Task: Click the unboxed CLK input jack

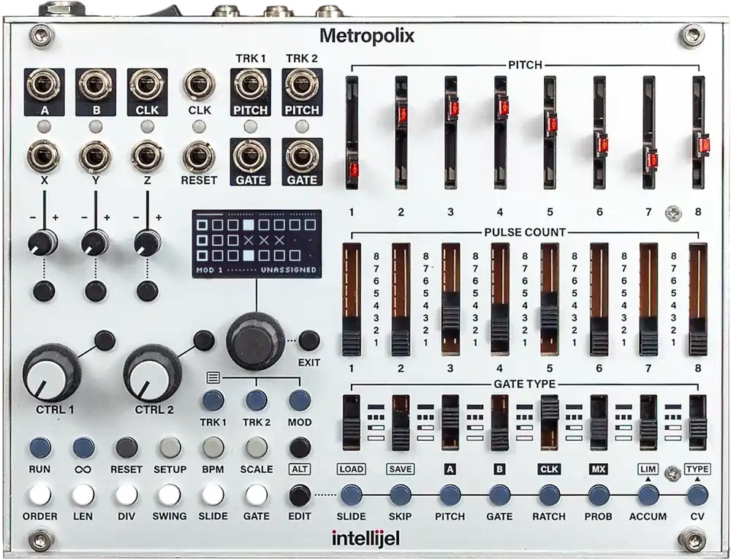Action: click(199, 85)
